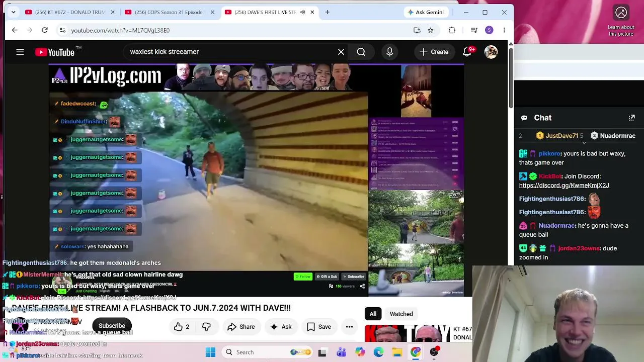The width and height of the screenshot is (644, 362).
Task: Open File Explorer from taskbar
Action: pos(397,352)
